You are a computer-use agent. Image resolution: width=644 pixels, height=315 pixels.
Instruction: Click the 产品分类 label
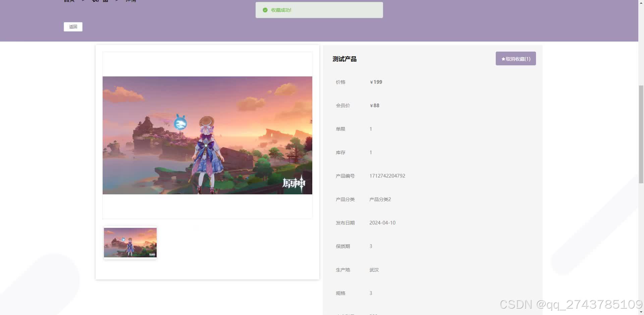[345, 199]
